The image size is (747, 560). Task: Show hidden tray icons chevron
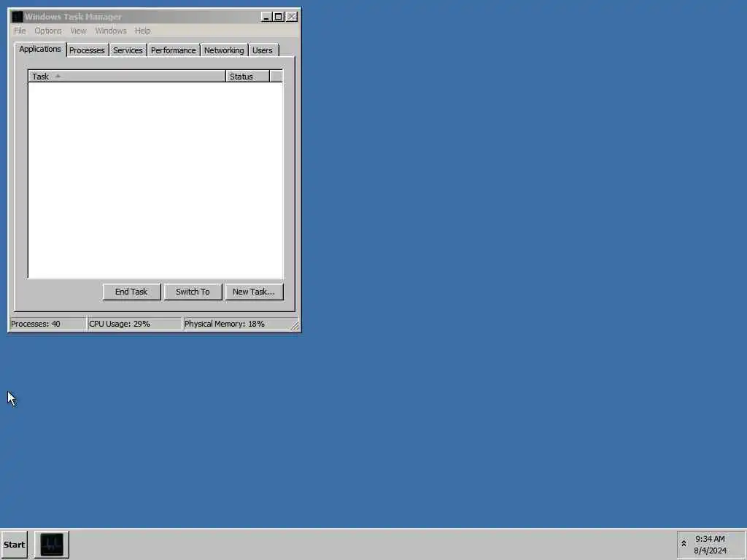tap(684, 544)
